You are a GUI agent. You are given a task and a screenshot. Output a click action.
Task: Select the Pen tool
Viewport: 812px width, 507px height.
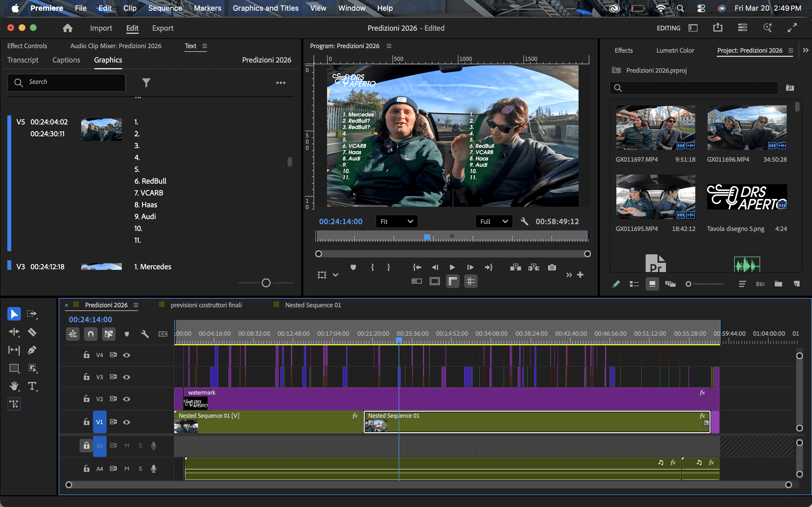[32, 350]
